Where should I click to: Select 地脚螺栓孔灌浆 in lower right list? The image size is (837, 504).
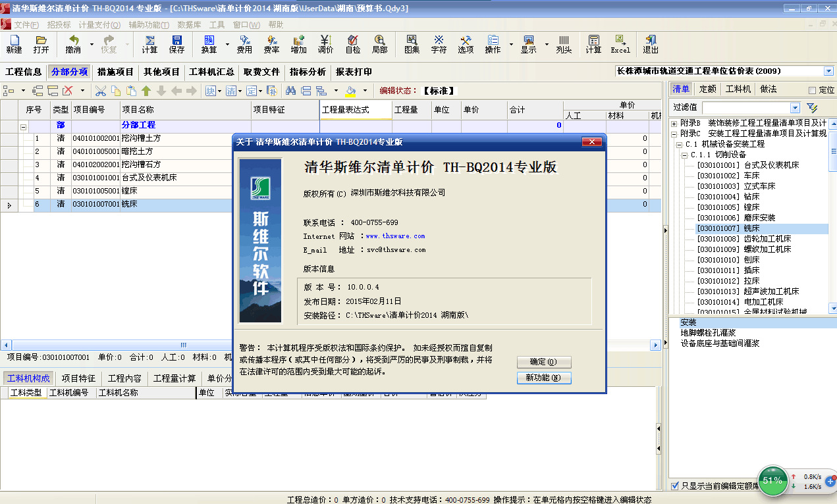point(708,333)
